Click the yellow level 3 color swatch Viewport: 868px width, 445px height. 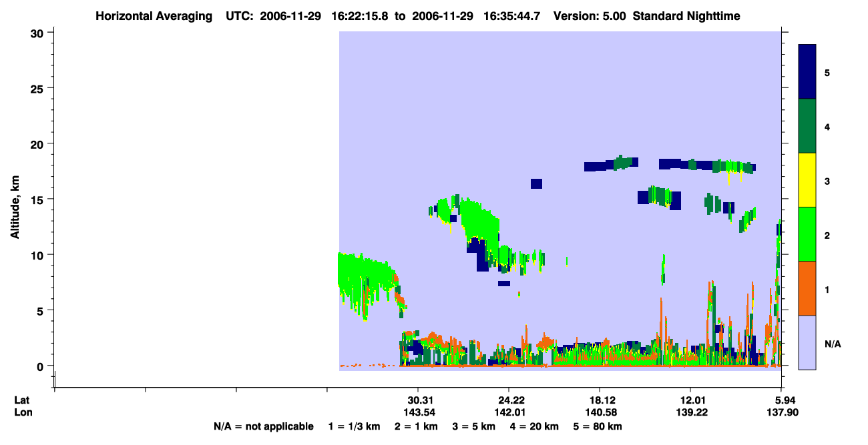(807, 180)
